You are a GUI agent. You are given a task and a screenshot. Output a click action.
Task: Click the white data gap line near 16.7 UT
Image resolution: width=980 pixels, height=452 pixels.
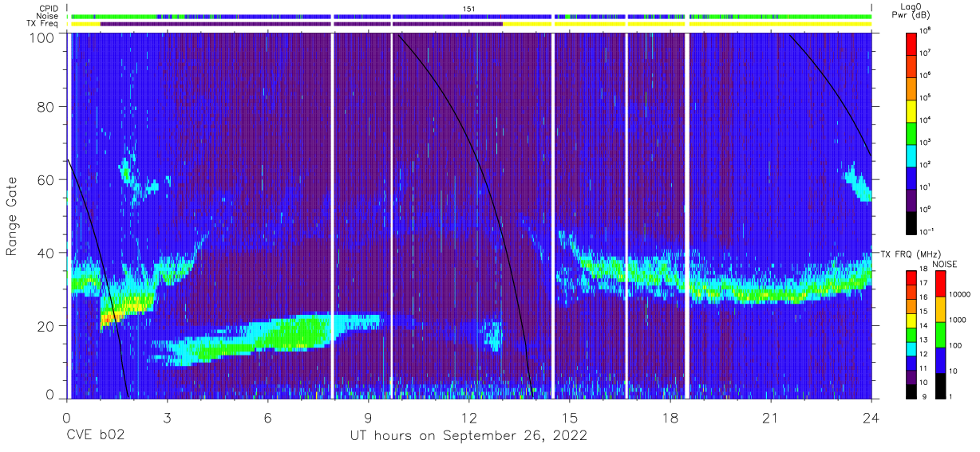626,215
